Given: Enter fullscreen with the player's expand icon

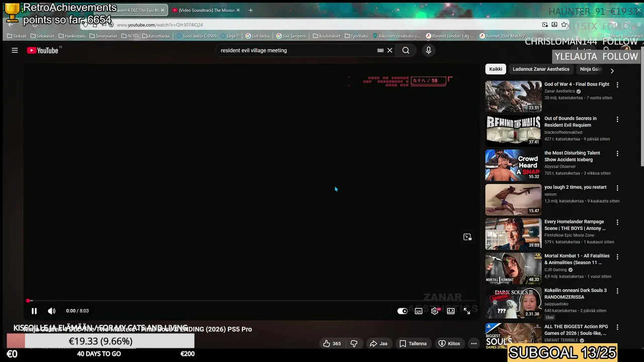Looking at the screenshot, I should [x=467, y=311].
